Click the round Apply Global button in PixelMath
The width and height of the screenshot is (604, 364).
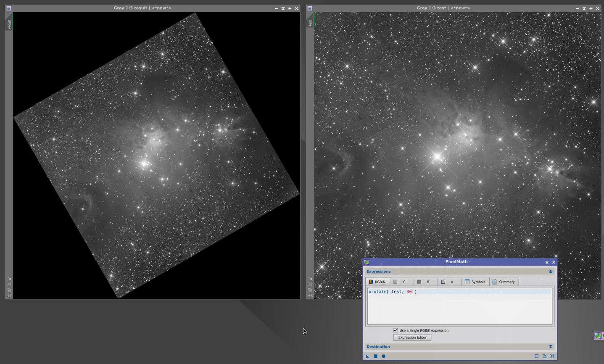(383, 356)
